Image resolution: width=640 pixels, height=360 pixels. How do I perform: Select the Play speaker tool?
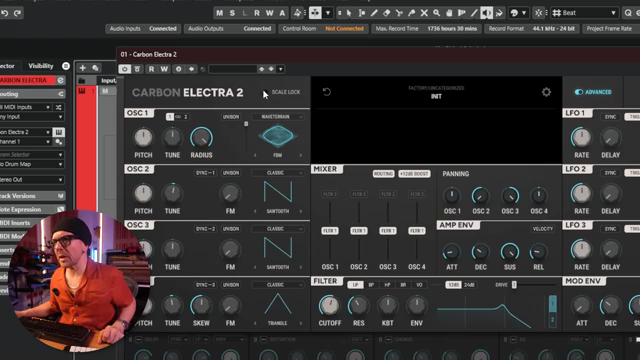pyautogui.click(x=487, y=13)
